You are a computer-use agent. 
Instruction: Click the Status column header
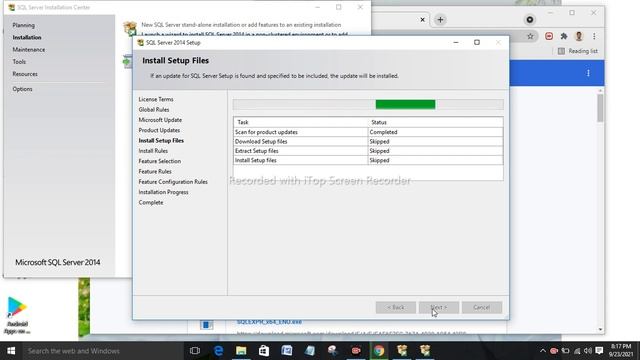click(x=435, y=122)
